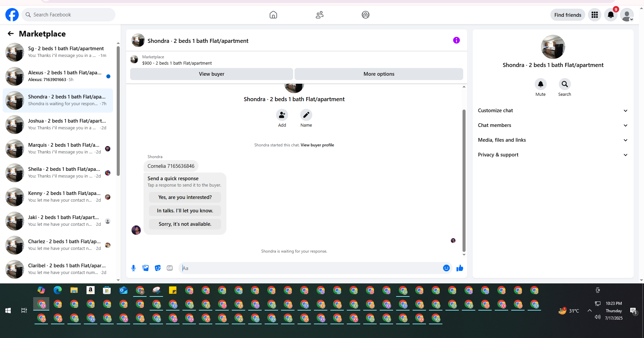This screenshot has height=338, width=644.
Task: Open the Windows notification center
Action: (633, 311)
